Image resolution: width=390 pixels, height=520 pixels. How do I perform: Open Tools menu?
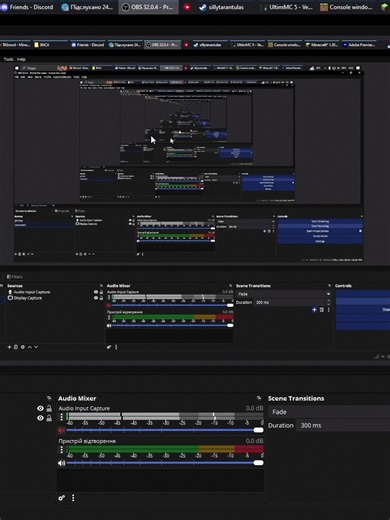click(x=8, y=59)
